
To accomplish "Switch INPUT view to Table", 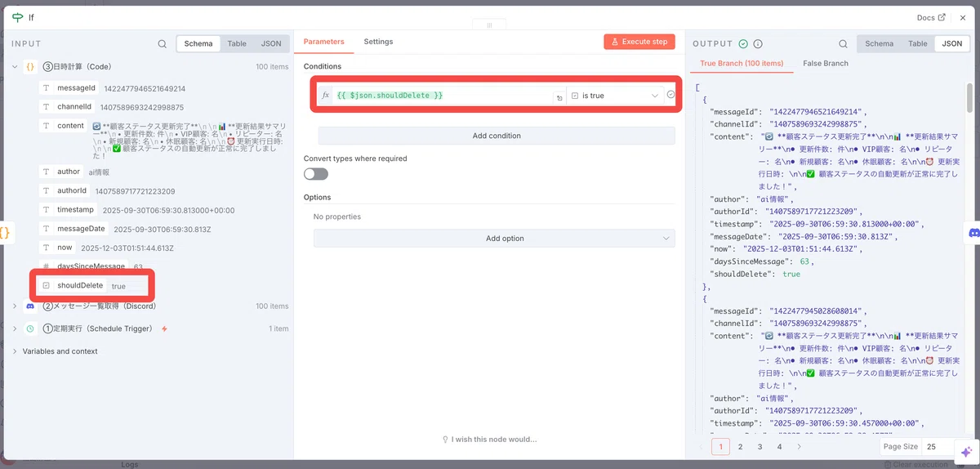I will (x=237, y=44).
